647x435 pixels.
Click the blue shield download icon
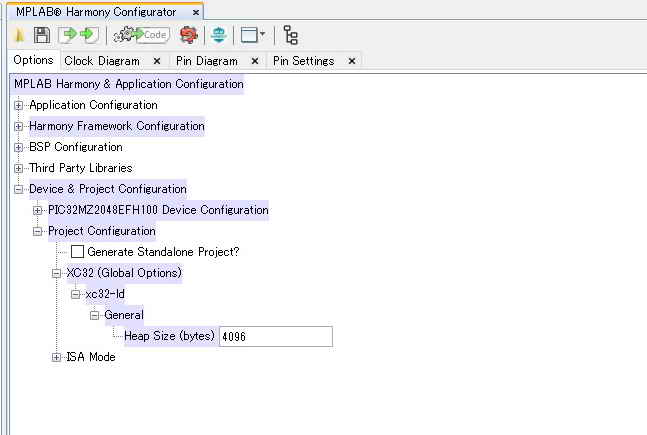click(219, 35)
